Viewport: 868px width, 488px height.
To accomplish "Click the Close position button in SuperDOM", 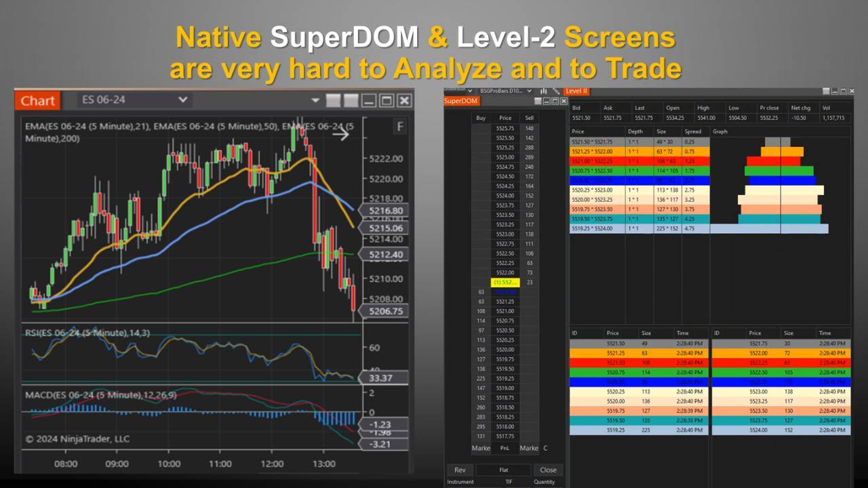I will [x=548, y=470].
